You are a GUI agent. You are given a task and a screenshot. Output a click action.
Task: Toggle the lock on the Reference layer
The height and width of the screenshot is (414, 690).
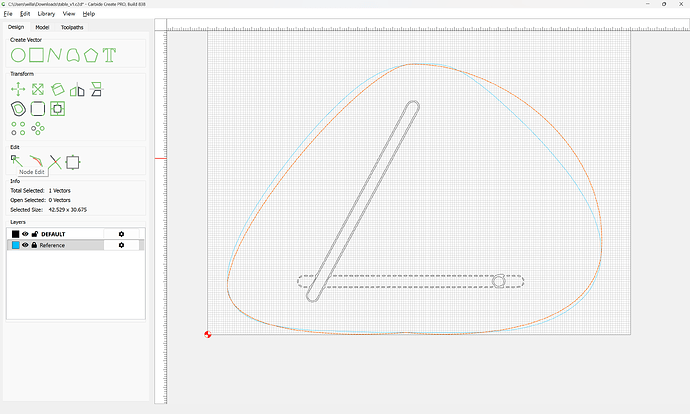tap(34, 245)
